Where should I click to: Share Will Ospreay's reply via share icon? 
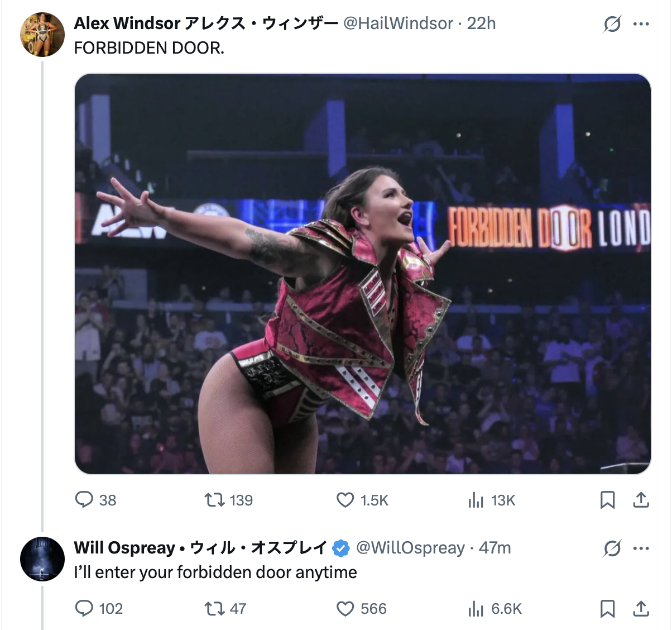pos(641,609)
